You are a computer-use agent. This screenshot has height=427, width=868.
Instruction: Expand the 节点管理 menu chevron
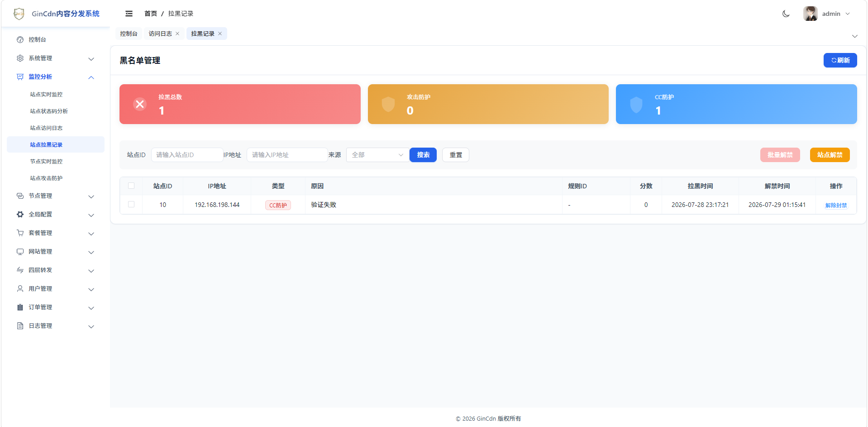[91, 197]
